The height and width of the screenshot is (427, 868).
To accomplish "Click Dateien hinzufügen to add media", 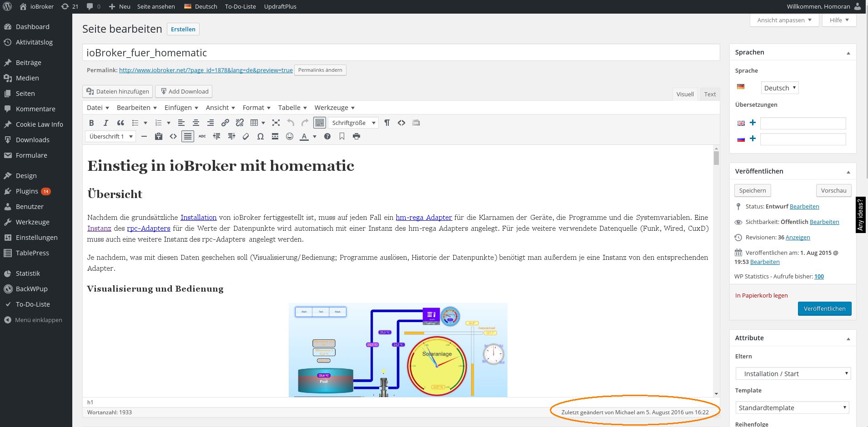I will point(118,91).
